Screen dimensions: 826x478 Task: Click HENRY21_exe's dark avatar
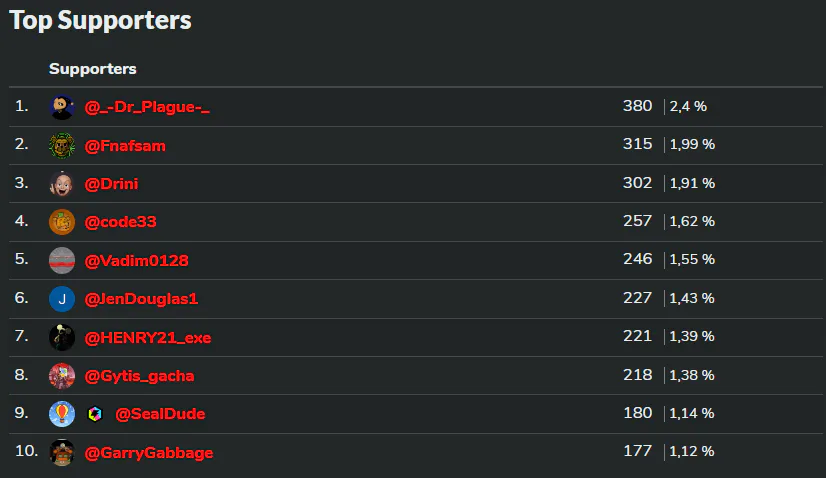pyautogui.click(x=62, y=337)
